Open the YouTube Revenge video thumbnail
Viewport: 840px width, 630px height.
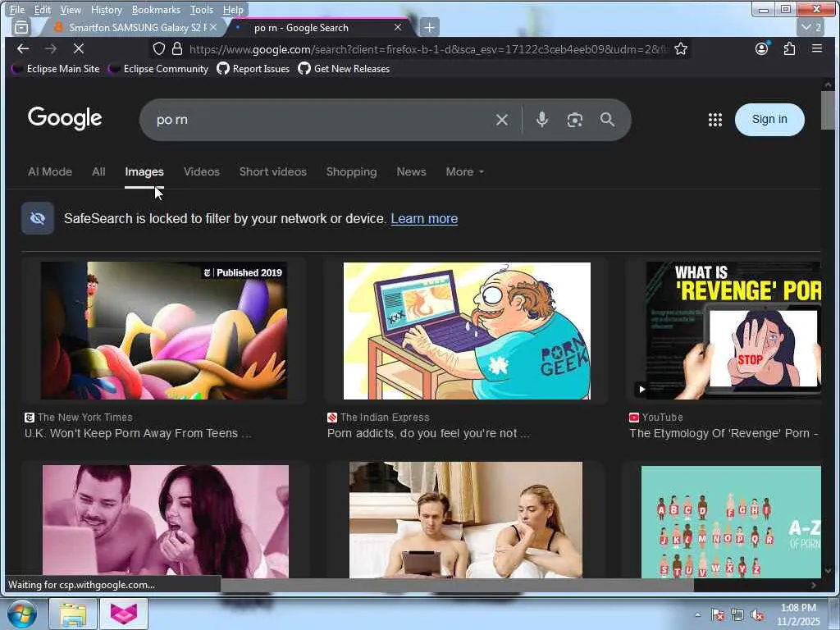(733, 331)
